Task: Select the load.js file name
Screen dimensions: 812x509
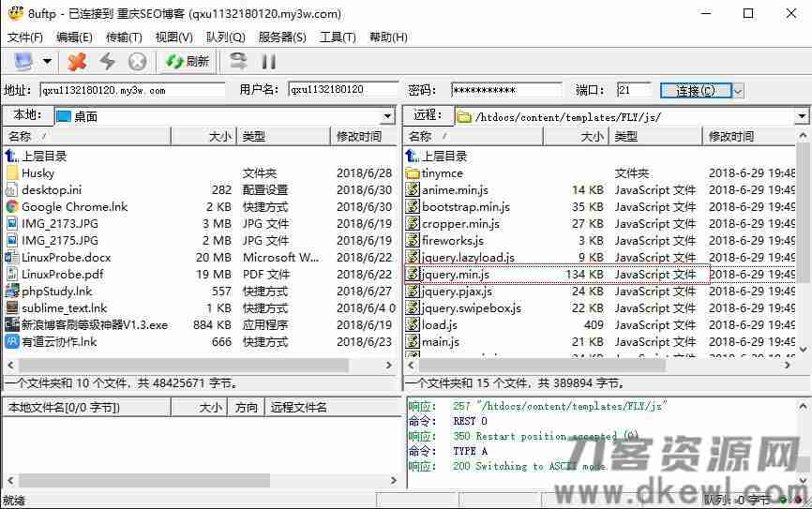Action: [440, 324]
